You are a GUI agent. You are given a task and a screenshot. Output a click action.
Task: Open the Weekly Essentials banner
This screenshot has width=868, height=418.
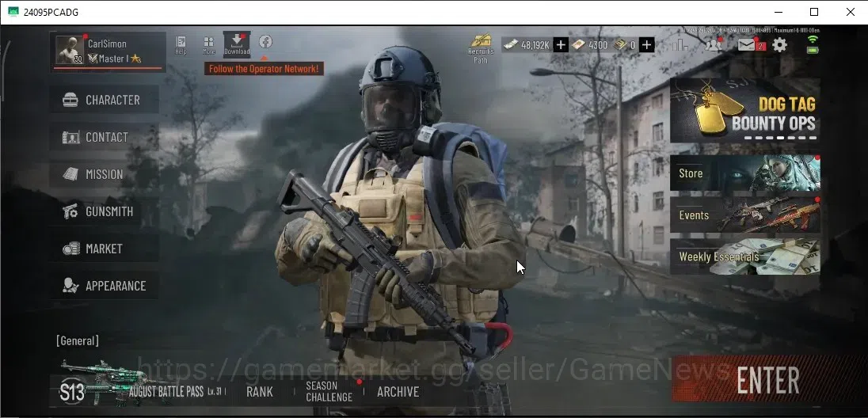(x=744, y=256)
